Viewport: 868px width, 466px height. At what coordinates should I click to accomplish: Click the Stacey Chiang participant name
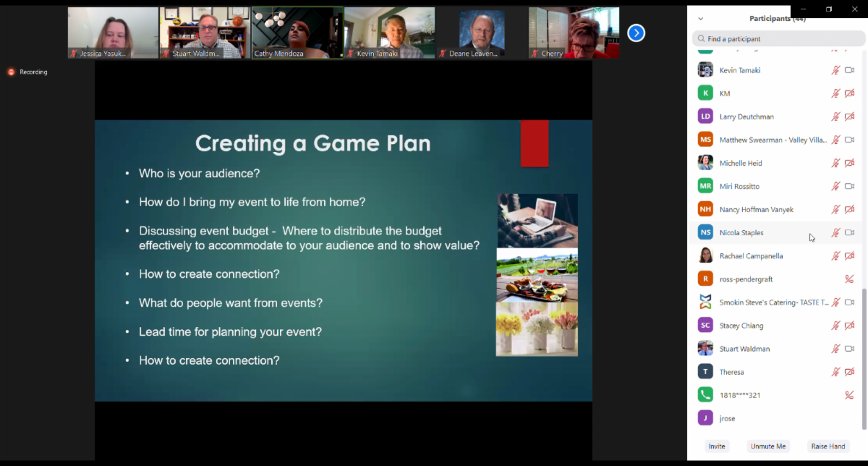(741, 325)
